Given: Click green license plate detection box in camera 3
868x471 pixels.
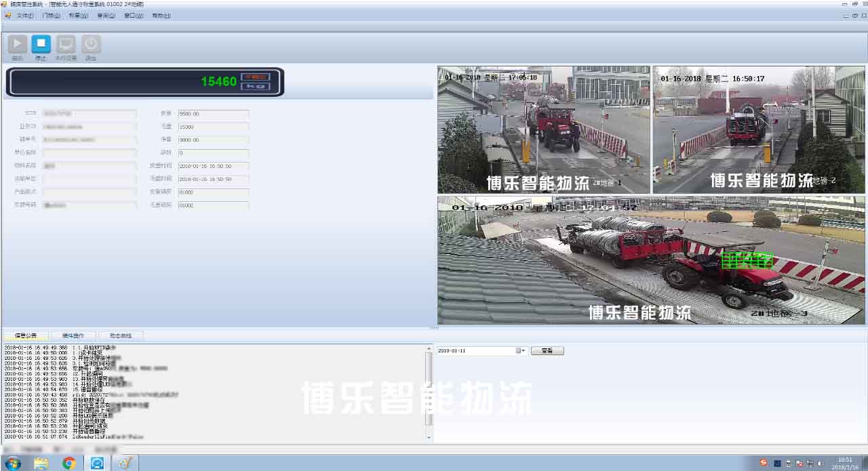Looking at the screenshot, I should pos(747,260).
